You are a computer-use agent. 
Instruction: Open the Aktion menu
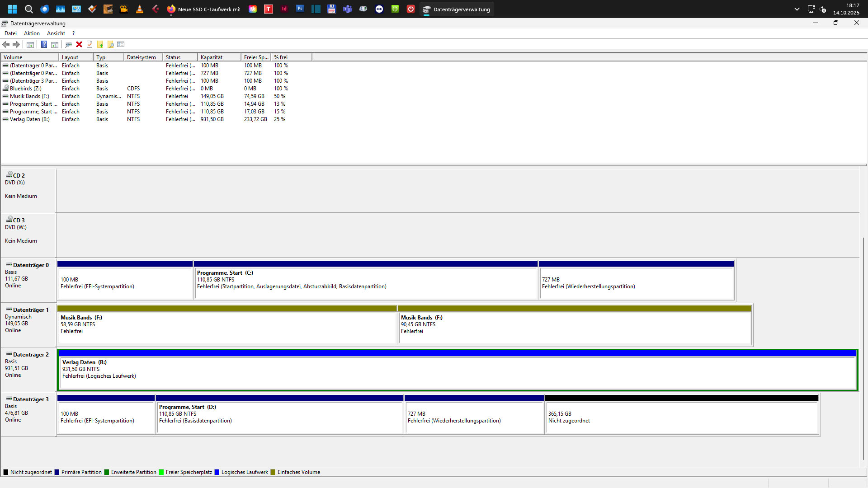32,33
